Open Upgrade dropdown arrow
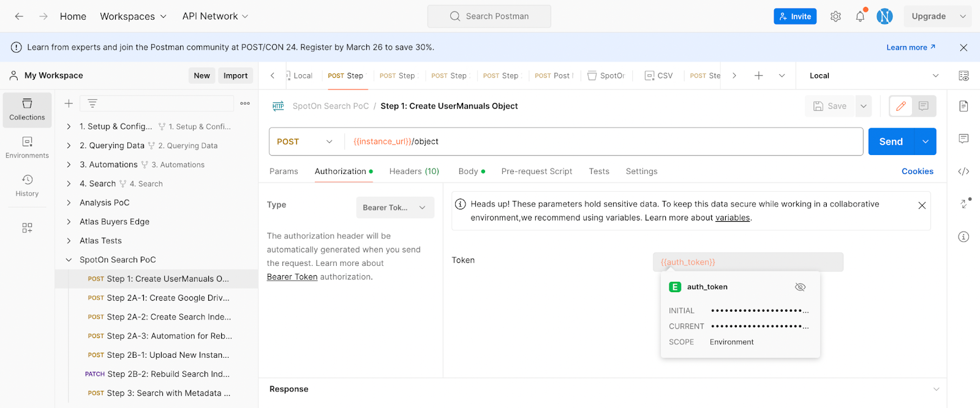Image resolution: width=980 pixels, height=408 pixels. [x=963, y=17]
